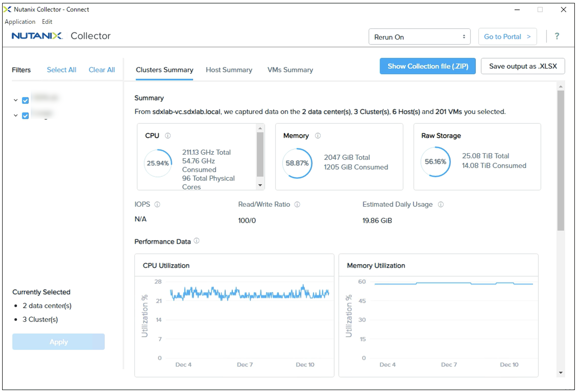The height and width of the screenshot is (392, 577).
Task: Click the main page scrollbar thumb
Action: [x=561, y=160]
